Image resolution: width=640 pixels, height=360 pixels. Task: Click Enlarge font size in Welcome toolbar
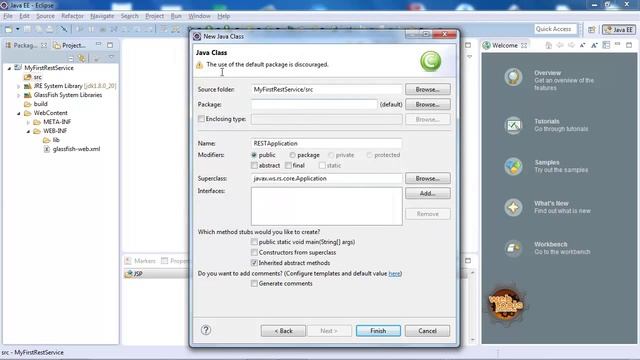tap(594, 45)
